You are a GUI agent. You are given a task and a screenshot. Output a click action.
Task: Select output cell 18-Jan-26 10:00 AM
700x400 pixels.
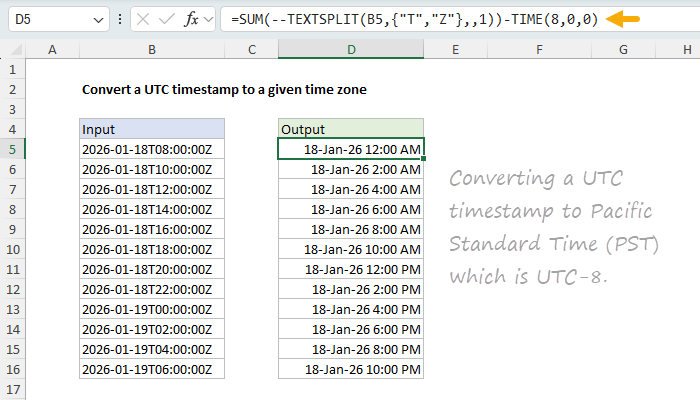click(351, 249)
